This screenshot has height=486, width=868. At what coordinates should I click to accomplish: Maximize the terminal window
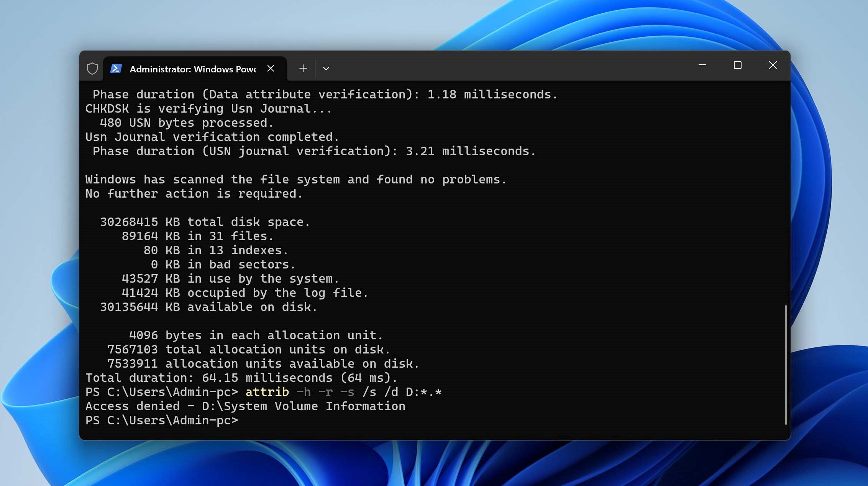[x=738, y=65]
